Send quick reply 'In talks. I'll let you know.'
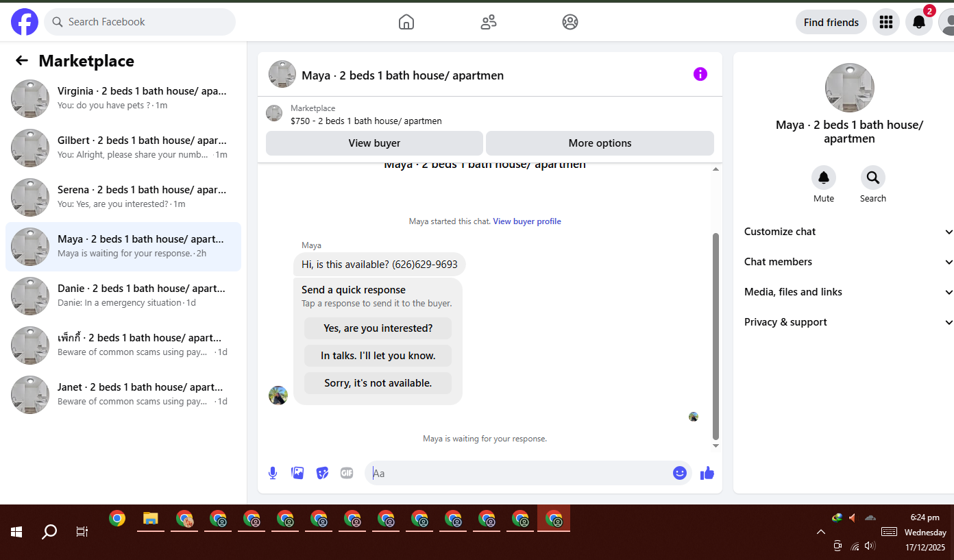 point(378,356)
